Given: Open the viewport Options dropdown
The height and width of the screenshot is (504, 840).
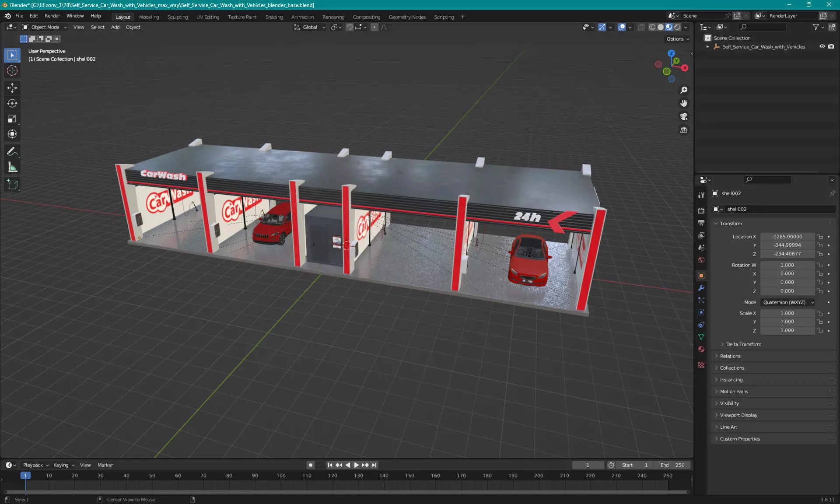Looking at the screenshot, I should point(678,39).
